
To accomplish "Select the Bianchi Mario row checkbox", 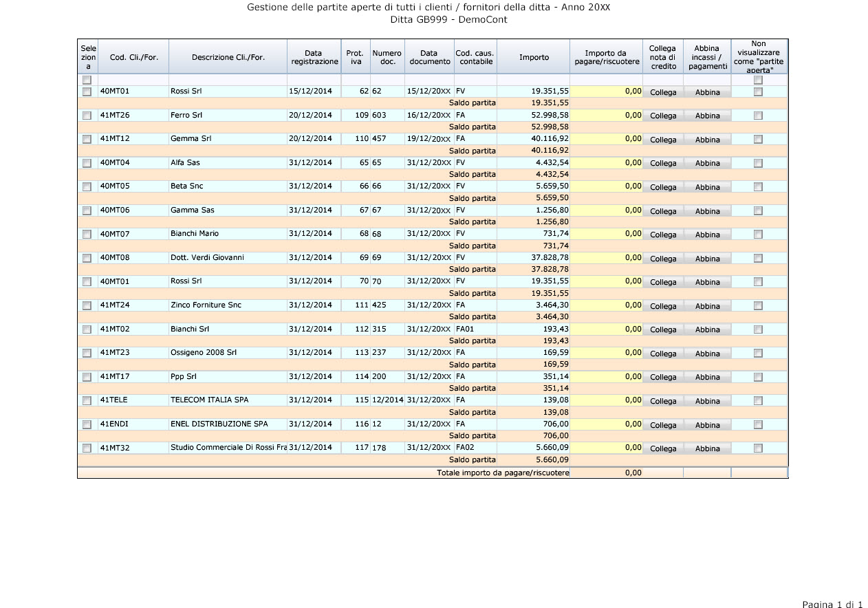I will coord(87,235).
